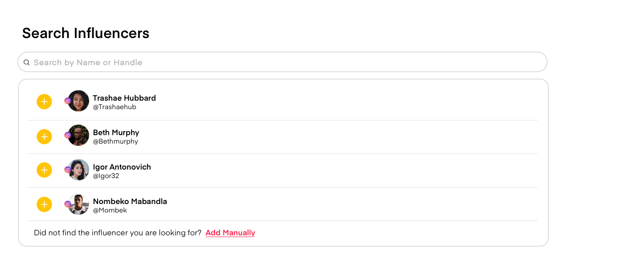The image size is (644, 272).
Task: Open Trashae Hubbard's profile photo
Action: coord(78,101)
